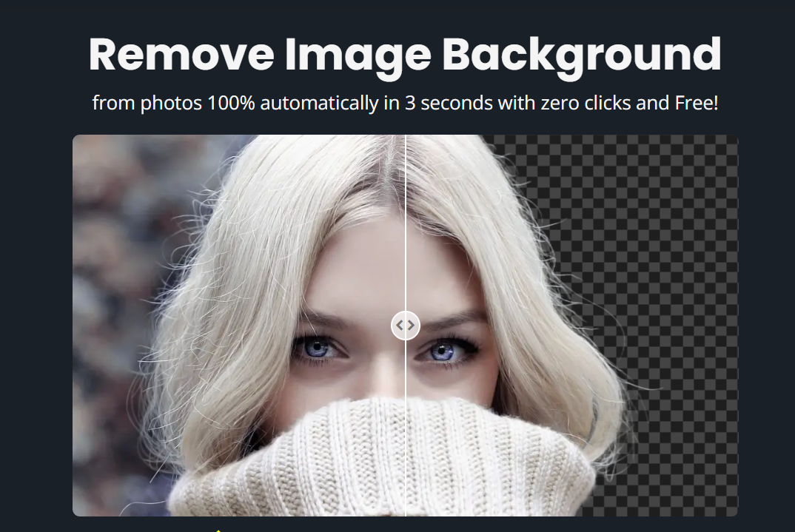Click the small yellow icon below the preview
This screenshot has height=532, width=795.
point(218,530)
